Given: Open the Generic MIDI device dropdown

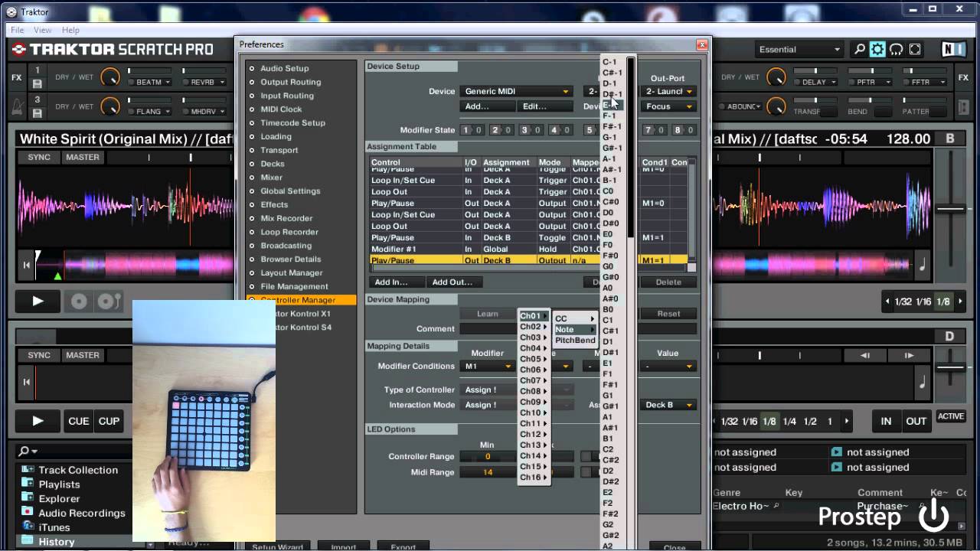Looking at the screenshot, I should 517,92.
